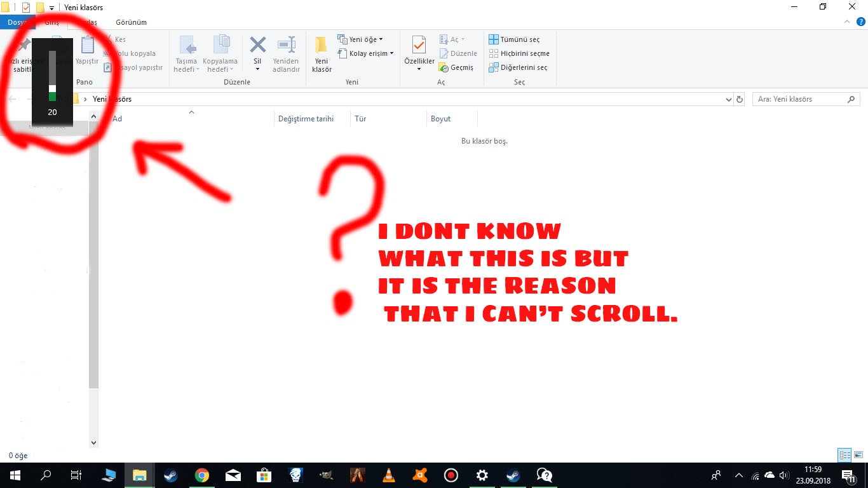Click Diğerlerini seç
868x488 pixels.
pyautogui.click(x=517, y=67)
